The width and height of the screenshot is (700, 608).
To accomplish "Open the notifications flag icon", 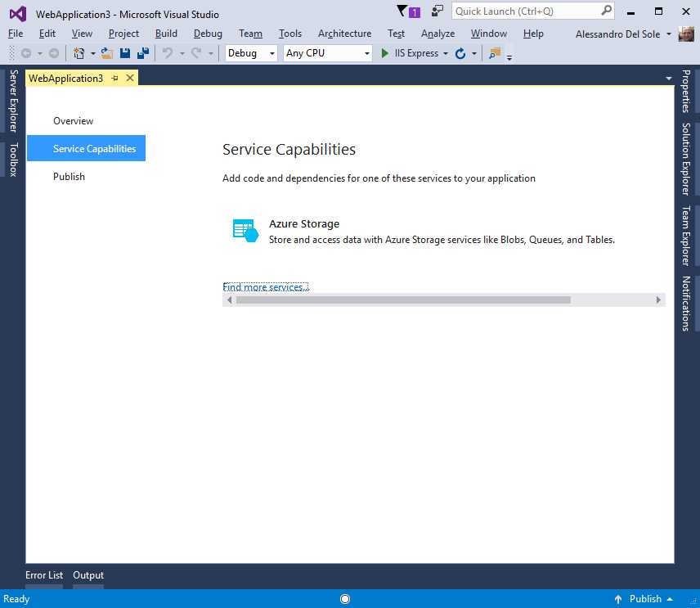I will pos(408,11).
